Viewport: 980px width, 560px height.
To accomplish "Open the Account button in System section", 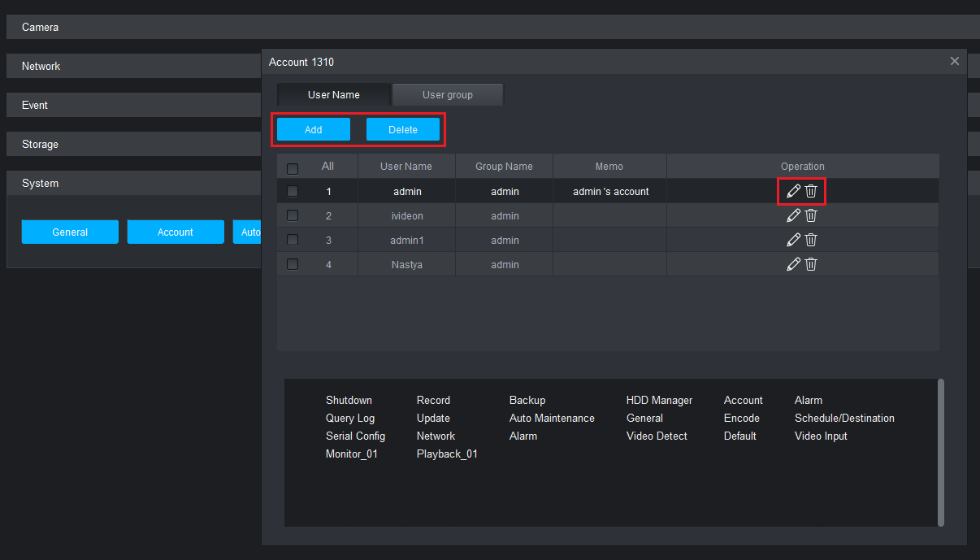I will (x=176, y=232).
